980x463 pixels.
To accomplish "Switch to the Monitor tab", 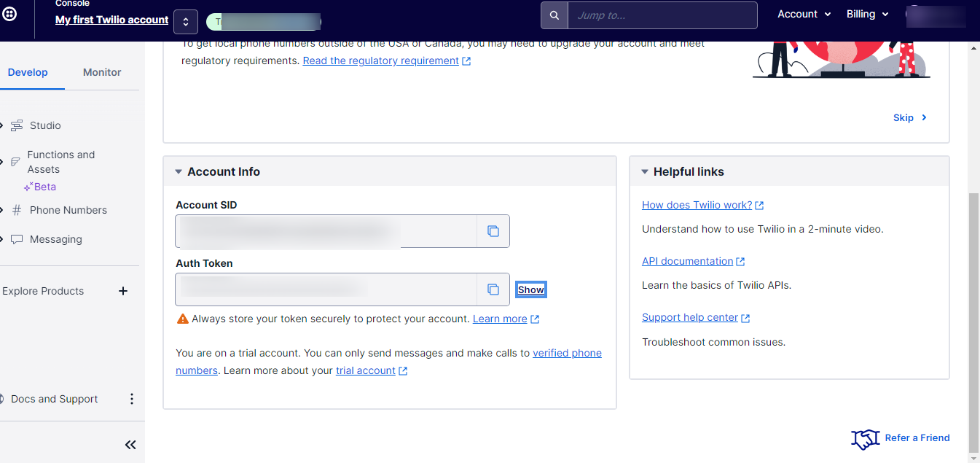I will [x=102, y=72].
